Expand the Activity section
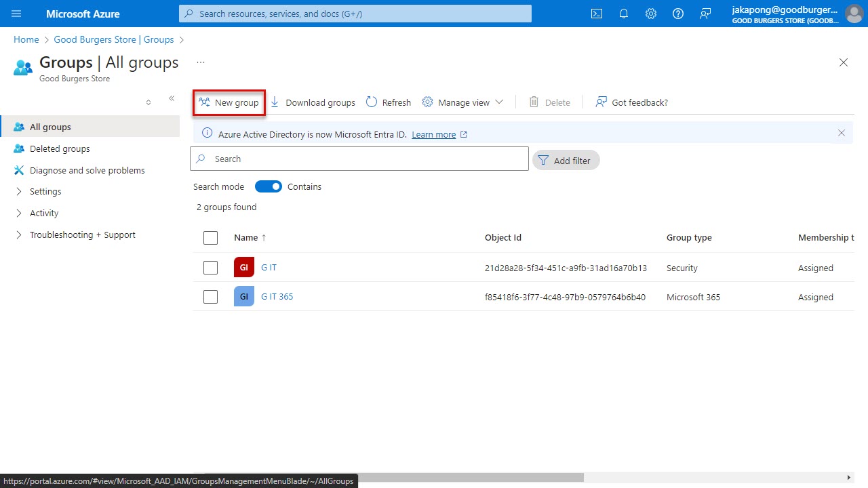The image size is (868, 488). (x=44, y=213)
